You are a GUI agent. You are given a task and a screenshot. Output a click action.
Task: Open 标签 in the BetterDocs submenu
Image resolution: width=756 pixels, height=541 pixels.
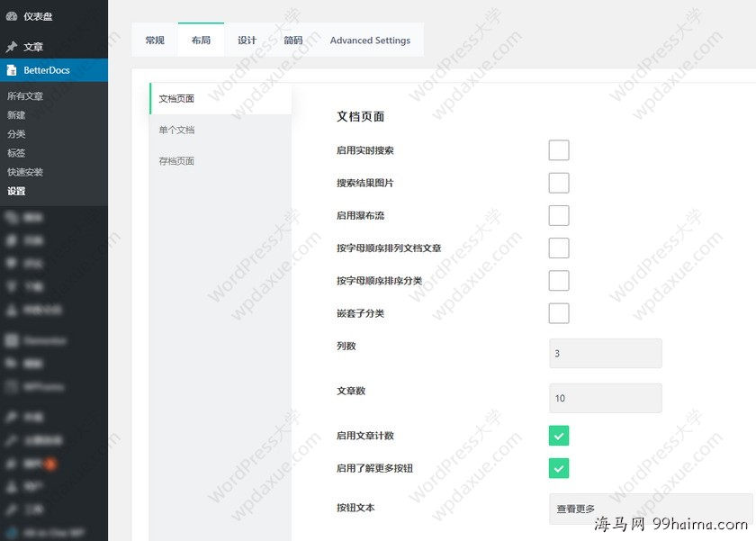[x=16, y=153]
